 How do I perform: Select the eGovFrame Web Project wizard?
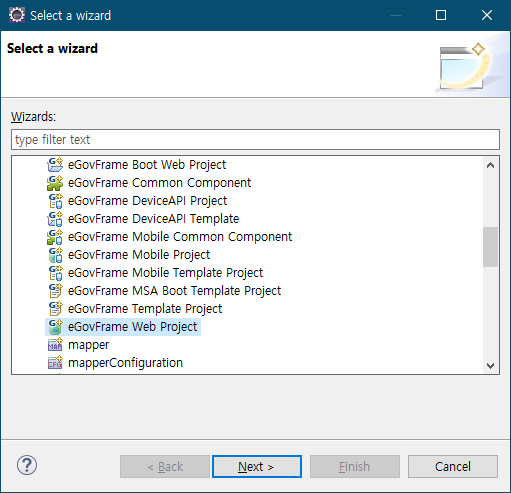tap(133, 327)
